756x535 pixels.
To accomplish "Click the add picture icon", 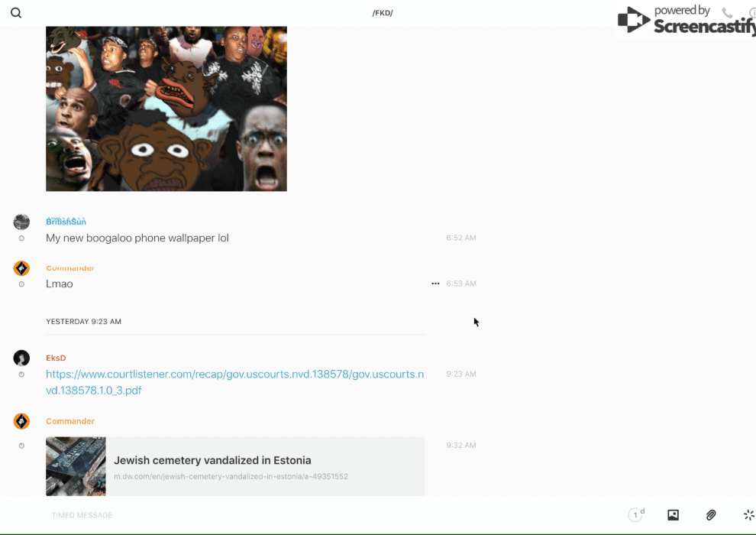I will [673, 515].
